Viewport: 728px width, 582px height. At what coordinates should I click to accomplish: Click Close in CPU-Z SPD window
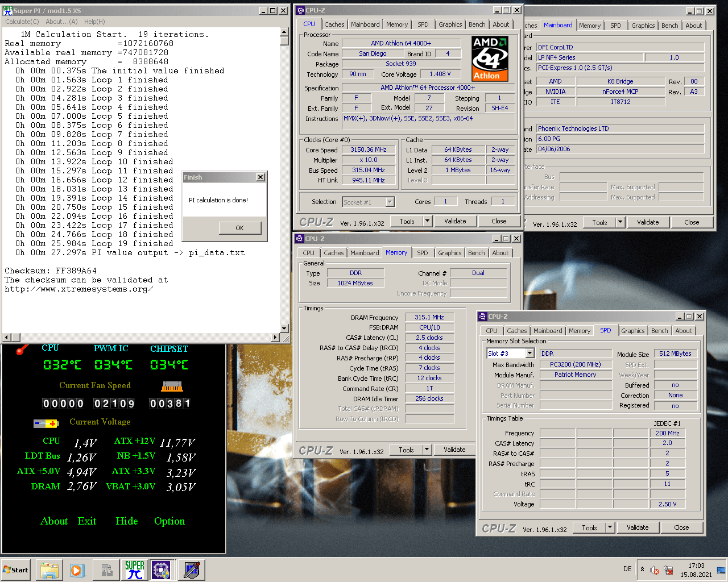681,527
